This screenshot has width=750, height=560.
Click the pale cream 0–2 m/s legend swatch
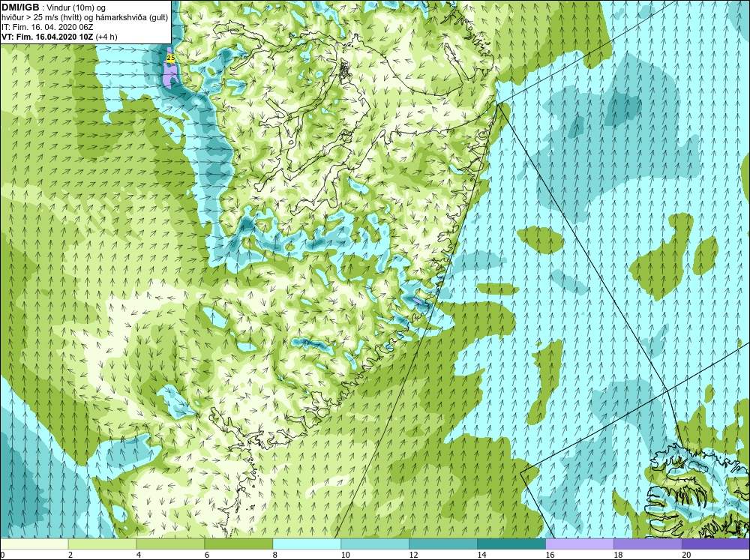click(x=34, y=544)
